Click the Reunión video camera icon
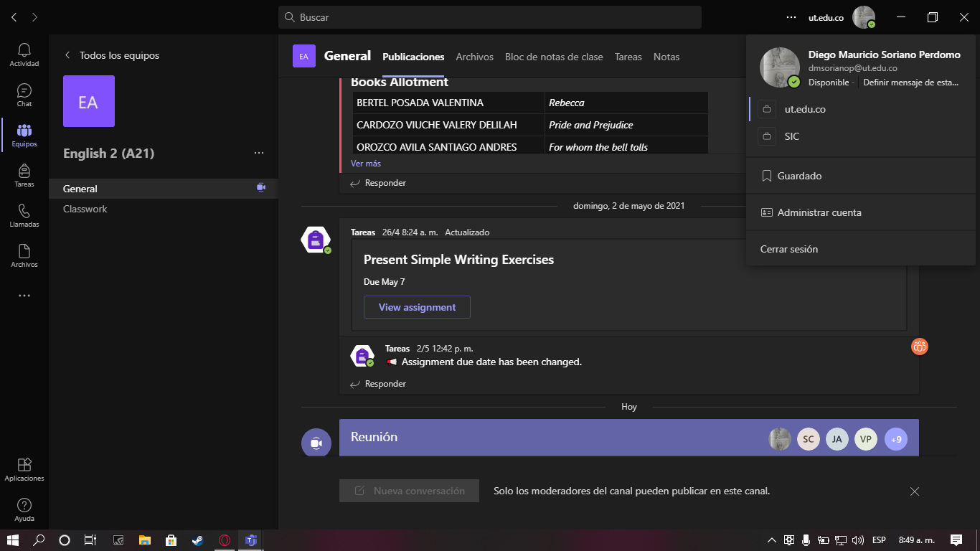 click(316, 443)
